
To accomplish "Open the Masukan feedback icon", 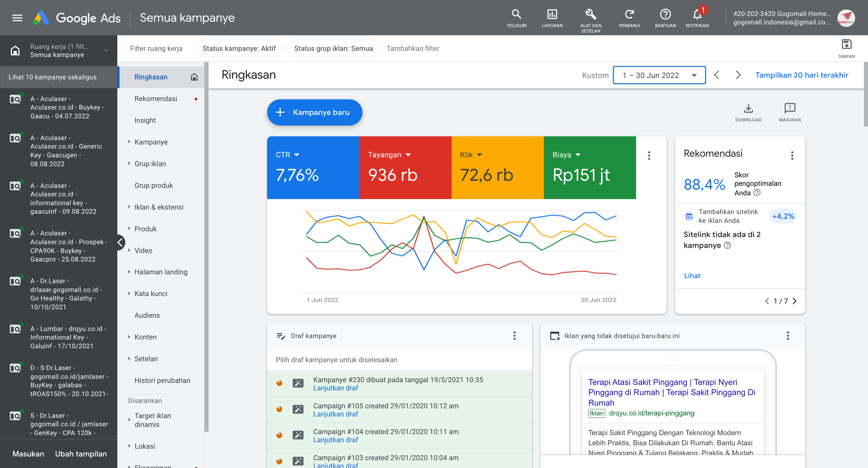I will pyautogui.click(x=790, y=109).
